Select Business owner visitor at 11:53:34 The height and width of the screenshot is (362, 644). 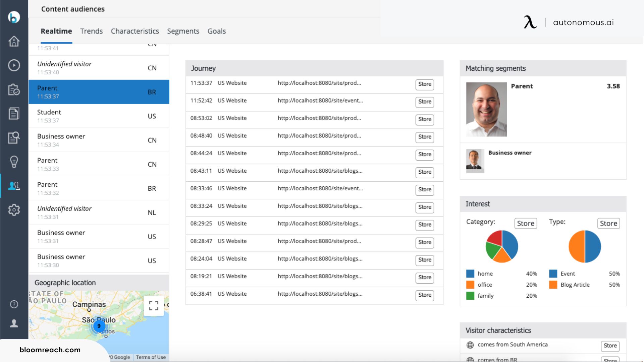click(99, 140)
